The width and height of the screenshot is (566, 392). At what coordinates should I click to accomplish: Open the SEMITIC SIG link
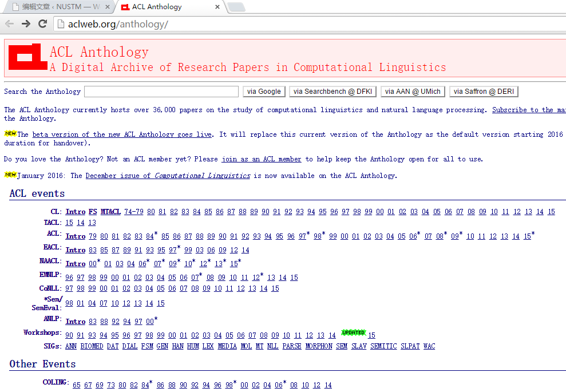[383, 346]
